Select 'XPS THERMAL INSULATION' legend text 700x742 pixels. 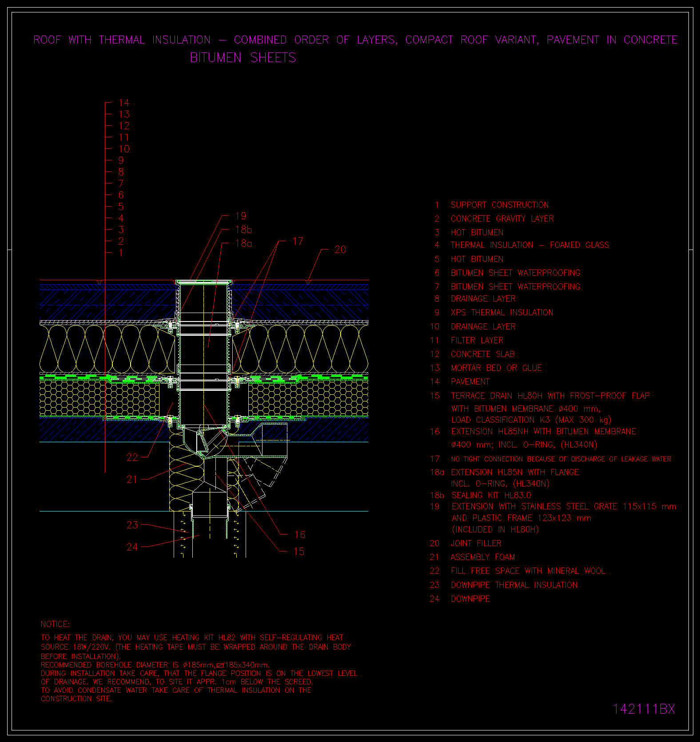coord(502,312)
